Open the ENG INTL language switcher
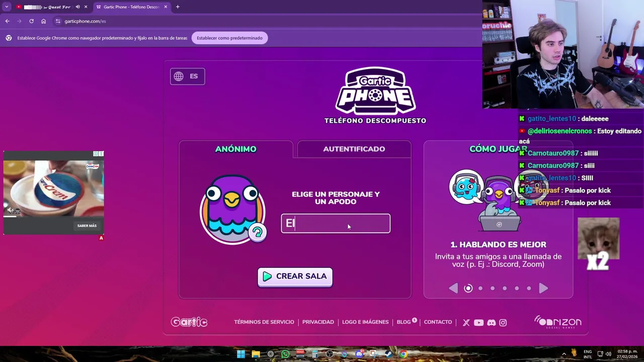 click(x=588, y=354)
